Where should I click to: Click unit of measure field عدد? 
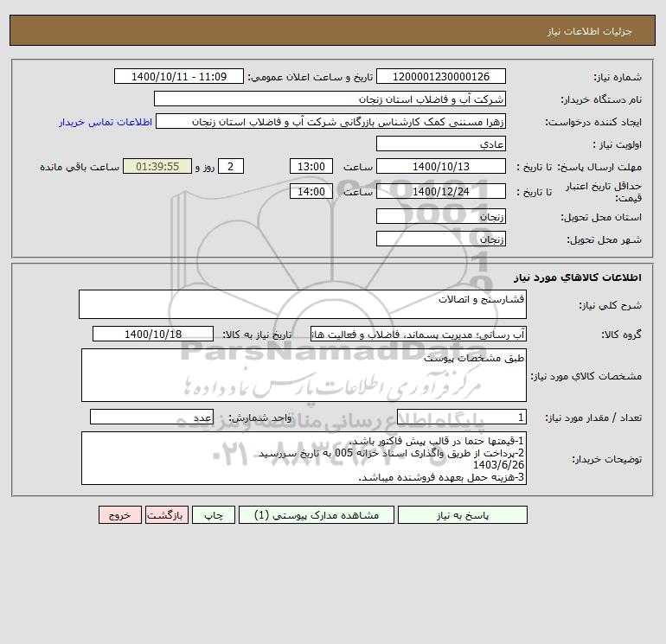pos(151,417)
